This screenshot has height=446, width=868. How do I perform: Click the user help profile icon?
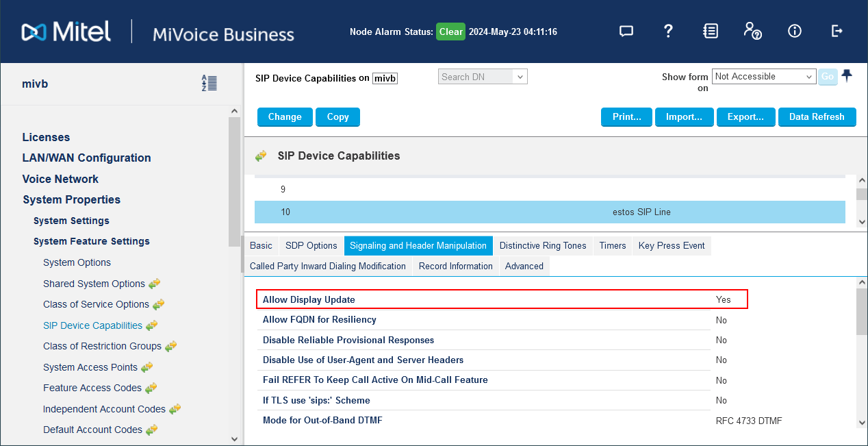click(752, 32)
